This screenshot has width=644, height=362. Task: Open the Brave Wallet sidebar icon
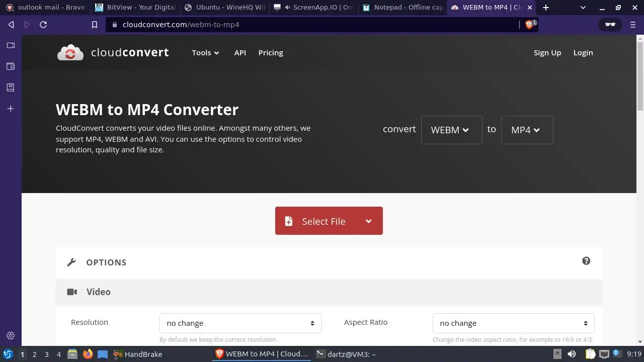coord(11,66)
